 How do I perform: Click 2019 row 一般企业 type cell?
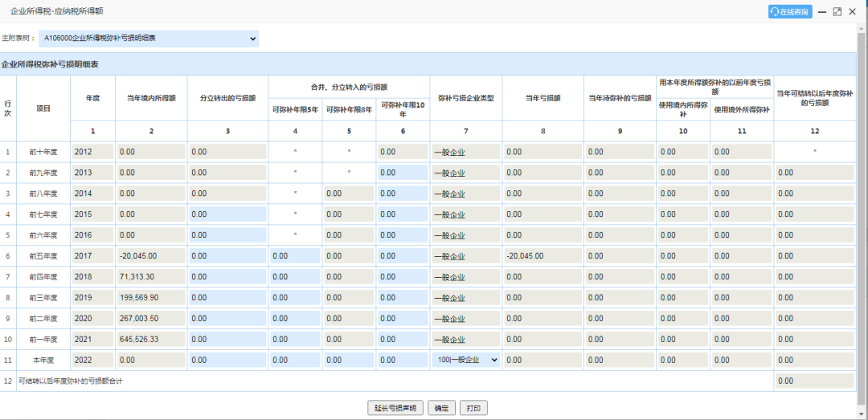[x=465, y=298]
